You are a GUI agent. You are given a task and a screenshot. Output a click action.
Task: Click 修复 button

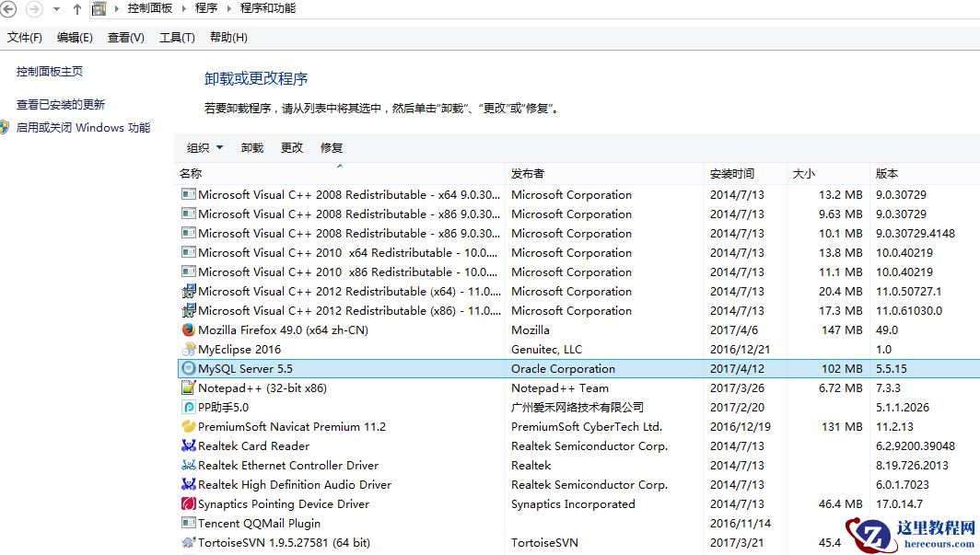click(x=332, y=148)
